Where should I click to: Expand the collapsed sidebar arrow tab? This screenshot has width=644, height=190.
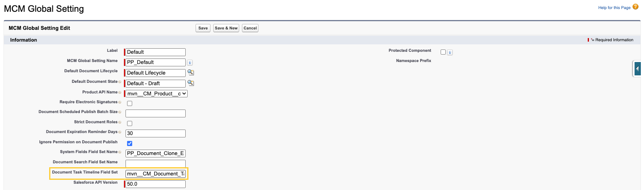pos(637,69)
